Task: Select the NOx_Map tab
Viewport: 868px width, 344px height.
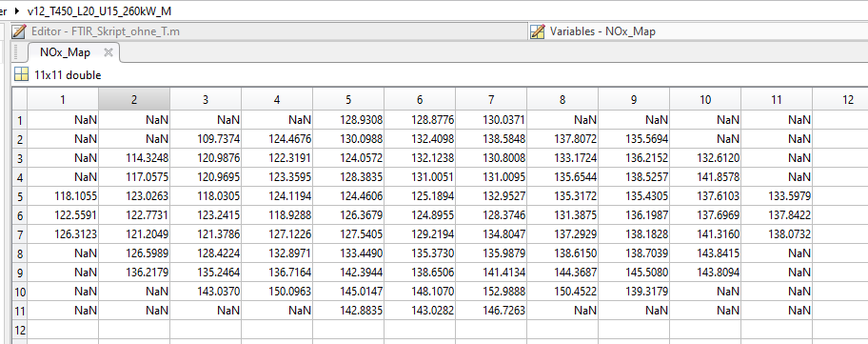Action: [x=65, y=52]
